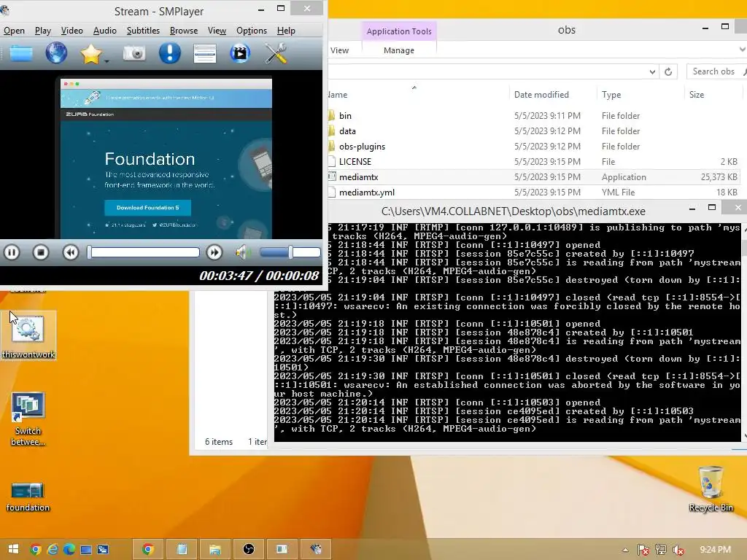Select the thiswontwork desktop shortcut
The height and width of the screenshot is (560, 747).
[x=28, y=335]
